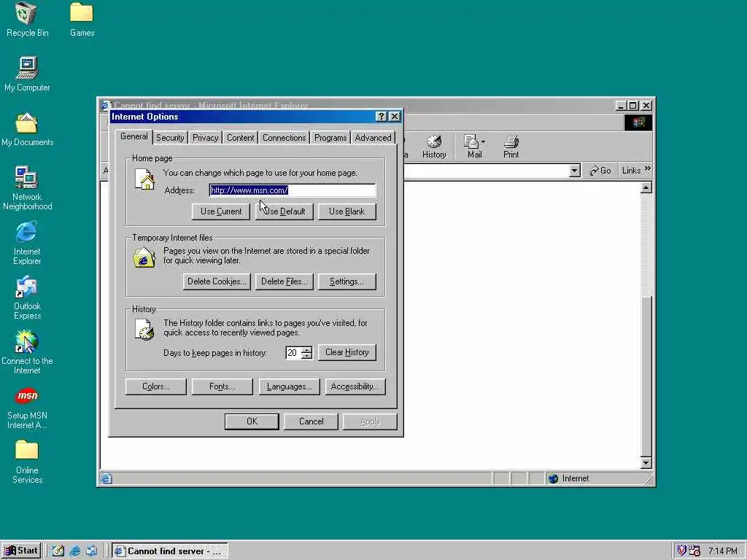Image resolution: width=747 pixels, height=560 pixels.
Task: Click the Delete Files button
Action: pyautogui.click(x=285, y=281)
